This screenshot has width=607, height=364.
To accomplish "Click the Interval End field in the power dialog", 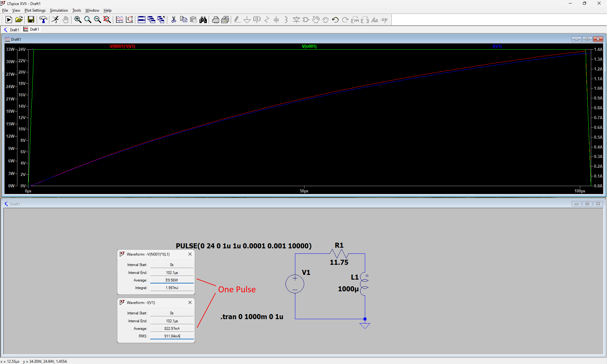I will (x=172, y=273).
